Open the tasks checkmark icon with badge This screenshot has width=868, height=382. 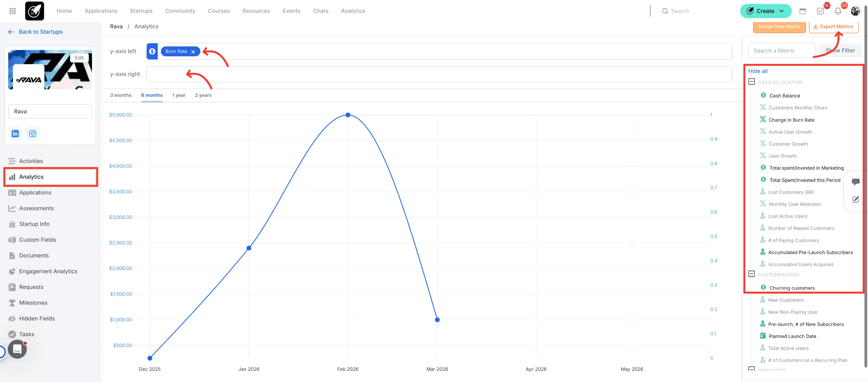pos(820,11)
